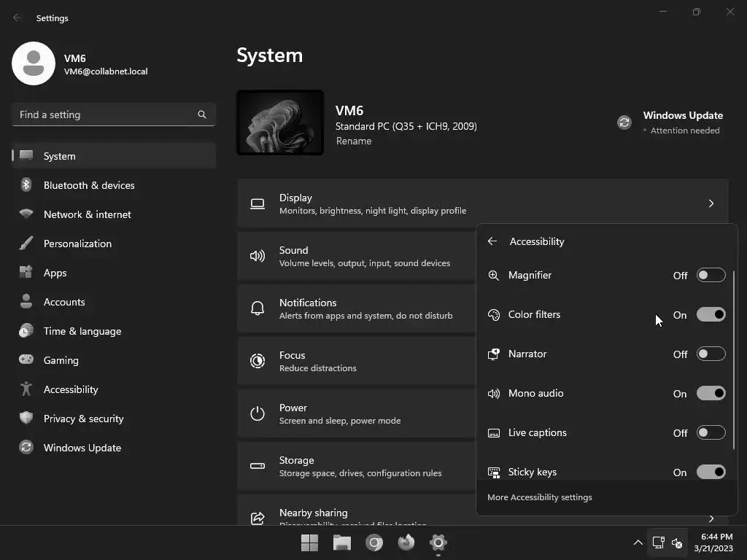Click the Windows Update refresh icon

tap(624, 122)
